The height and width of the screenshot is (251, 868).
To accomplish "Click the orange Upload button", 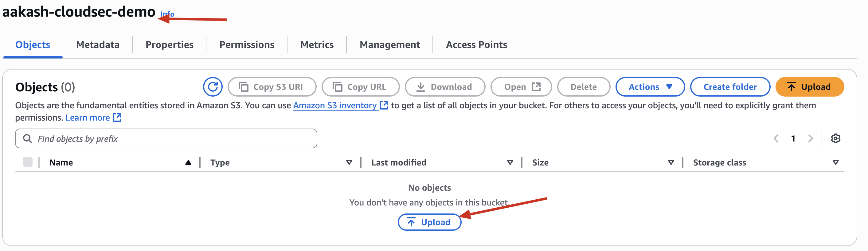I will (x=809, y=87).
